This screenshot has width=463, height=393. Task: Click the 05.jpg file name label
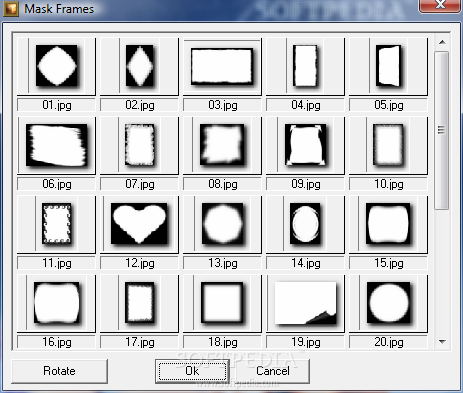tap(388, 105)
